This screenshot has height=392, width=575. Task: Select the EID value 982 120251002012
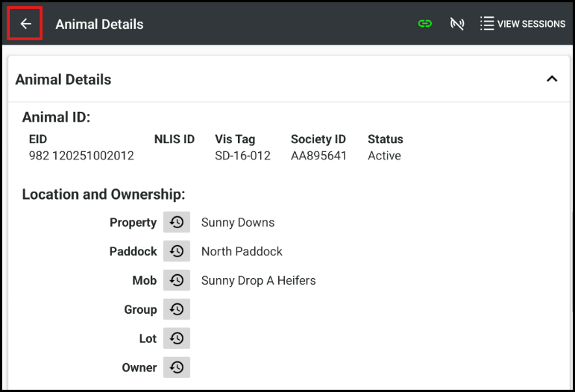[x=81, y=156]
